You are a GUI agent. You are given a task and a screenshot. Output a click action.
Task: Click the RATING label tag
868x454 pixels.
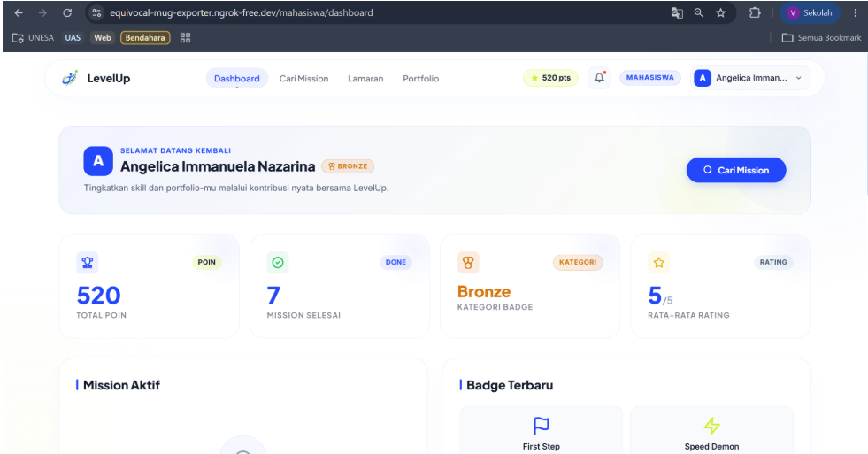tap(772, 263)
